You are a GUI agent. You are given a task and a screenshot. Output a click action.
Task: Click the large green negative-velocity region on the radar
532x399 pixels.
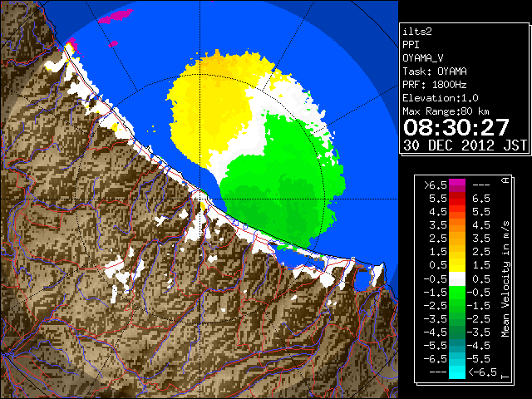click(x=282, y=190)
